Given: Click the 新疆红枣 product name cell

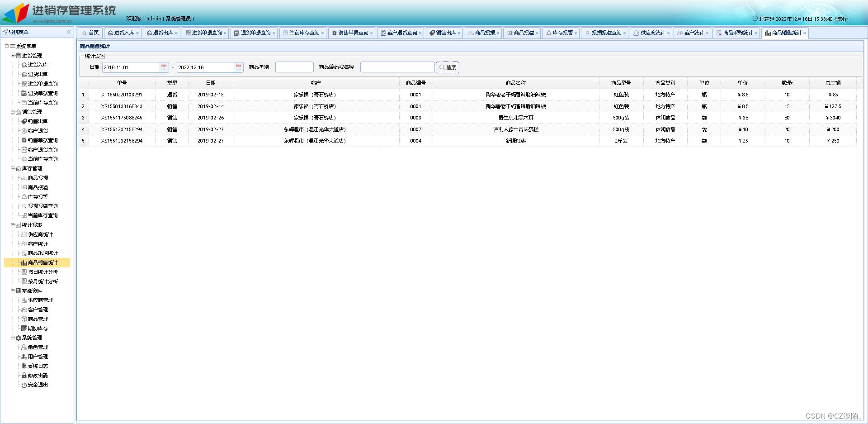Looking at the screenshot, I should pyautogui.click(x=516, y=141).
